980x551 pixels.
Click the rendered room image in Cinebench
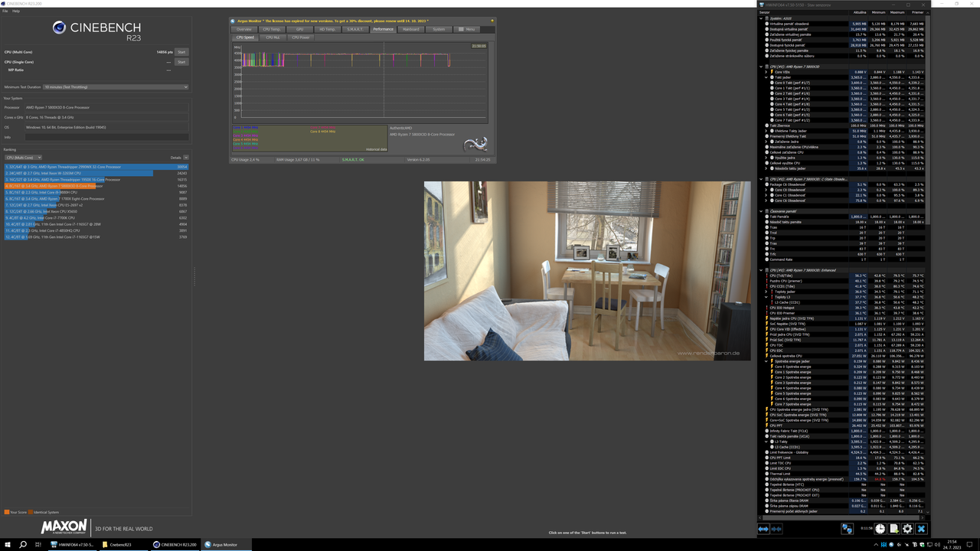point(587,271)
